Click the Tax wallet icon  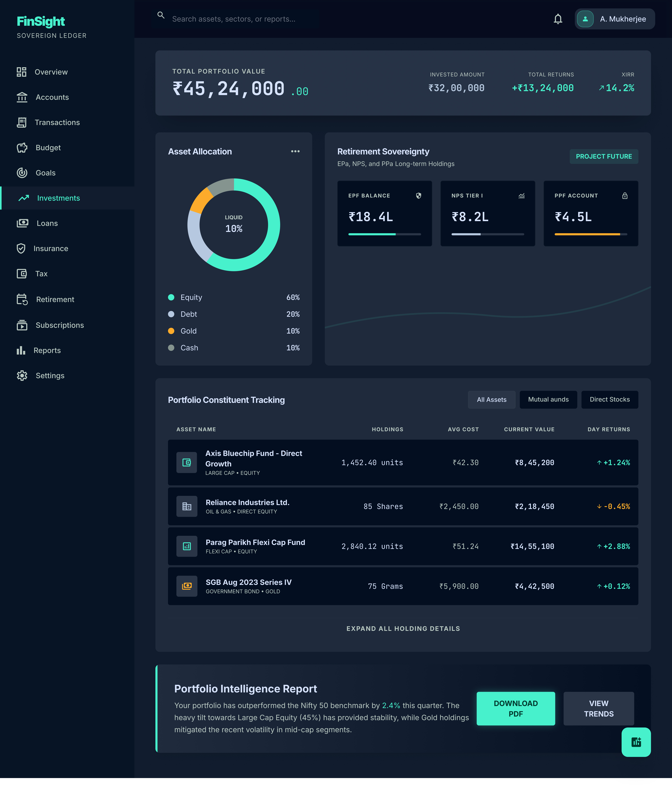tap(22, 274)
